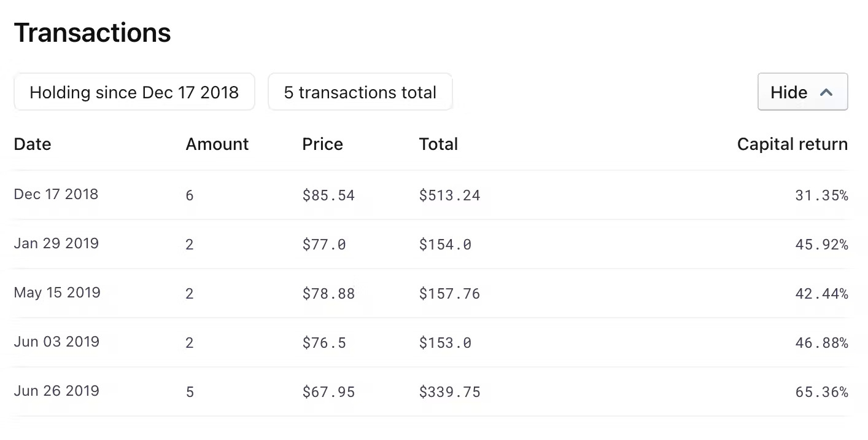Click the 65.36% capital return value
The width and height of the screenshot is (868, 440).
pos(821,392)
